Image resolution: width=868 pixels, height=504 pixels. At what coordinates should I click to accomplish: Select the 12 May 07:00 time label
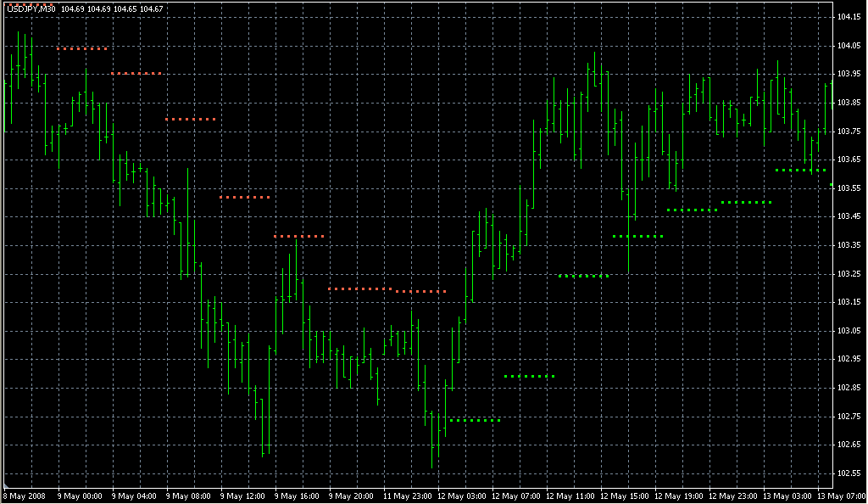(517, 496)
